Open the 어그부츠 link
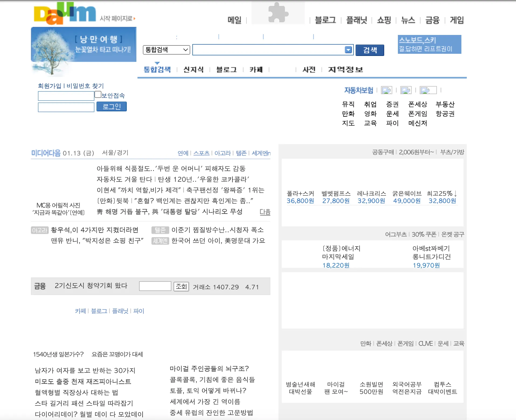This screenshot has height=420, width=516. point(396,234)
